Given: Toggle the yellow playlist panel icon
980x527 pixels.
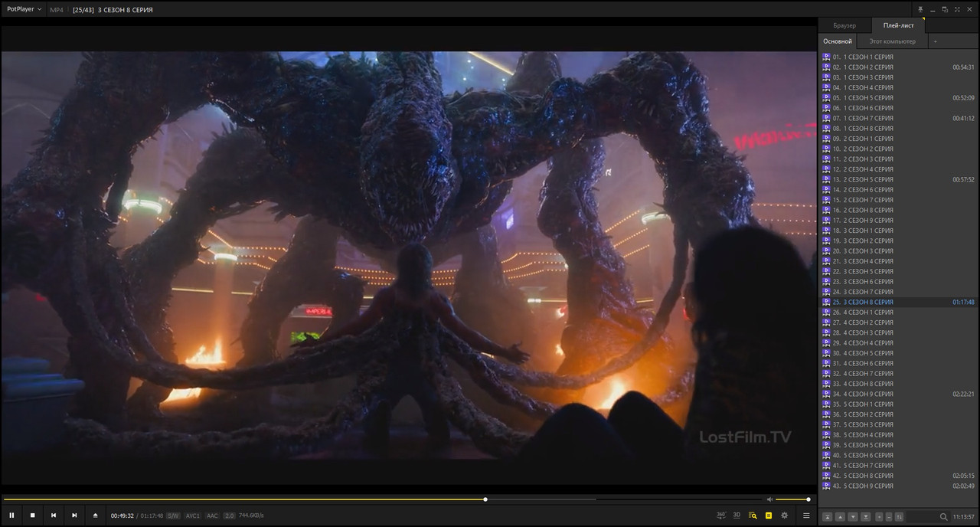Looking at the screenshot, I should click(x=769, y=516).
